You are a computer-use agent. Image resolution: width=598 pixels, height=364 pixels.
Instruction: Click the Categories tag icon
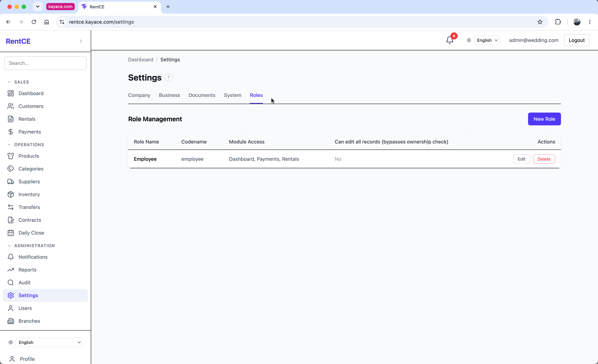pos(11,169)
